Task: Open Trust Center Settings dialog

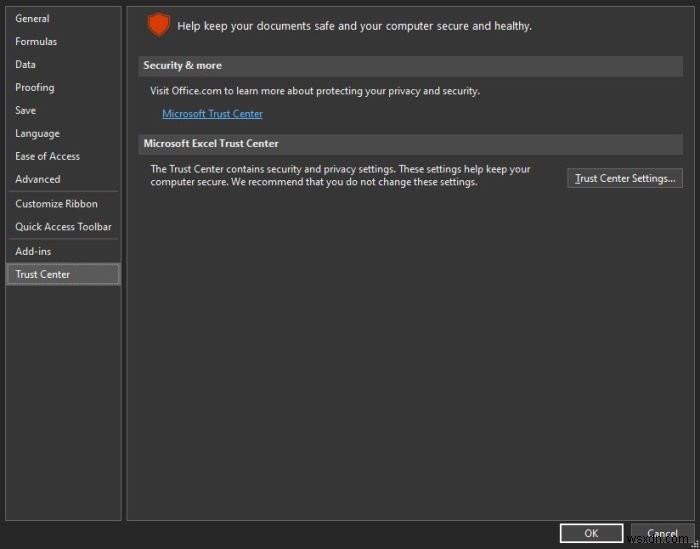Action: tap(625, 178)
